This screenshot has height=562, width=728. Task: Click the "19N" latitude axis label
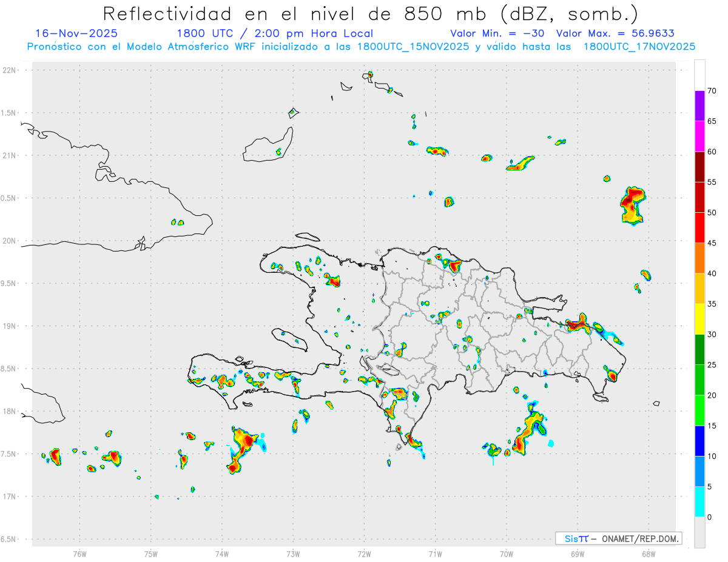[10, 326]
